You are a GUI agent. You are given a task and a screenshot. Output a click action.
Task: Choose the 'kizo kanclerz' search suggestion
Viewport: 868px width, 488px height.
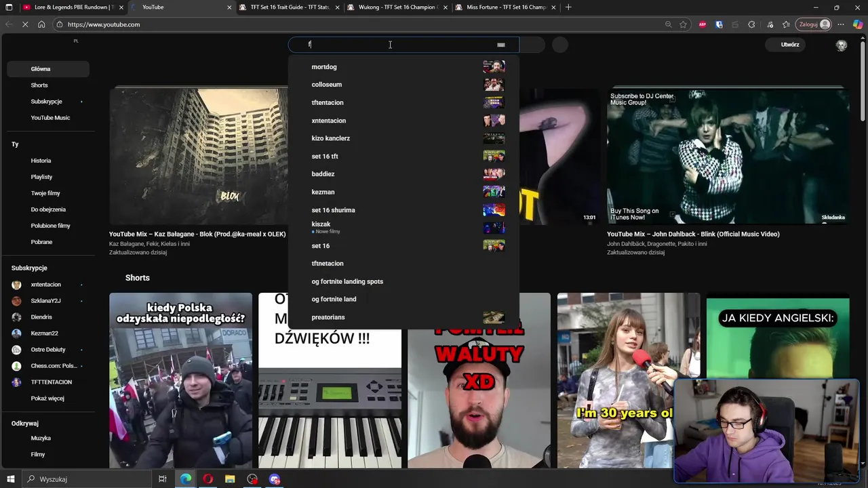tap(403, 138)
